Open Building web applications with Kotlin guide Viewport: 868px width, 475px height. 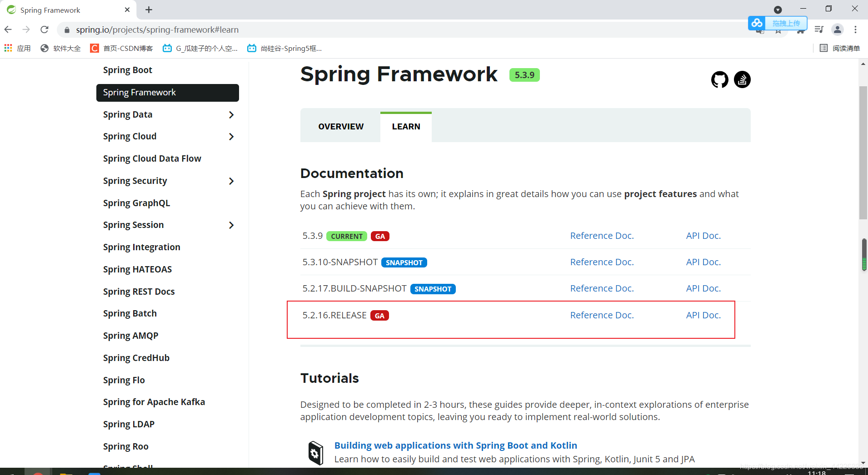tap(456, 445)
